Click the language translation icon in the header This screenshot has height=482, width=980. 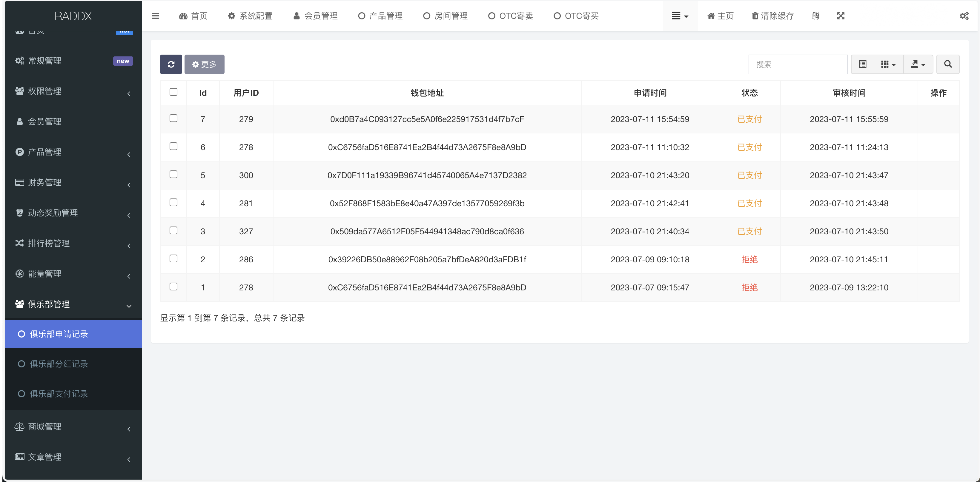pos(816,16)
